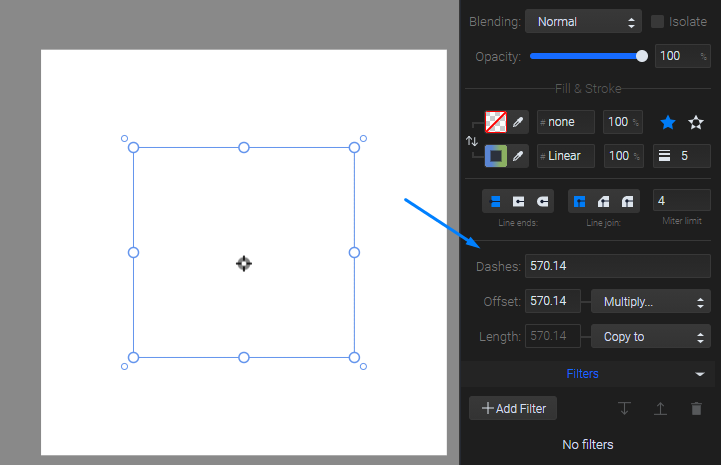Move filter up with arrow icon
The image size is (721, 465).
pos(660,408)
